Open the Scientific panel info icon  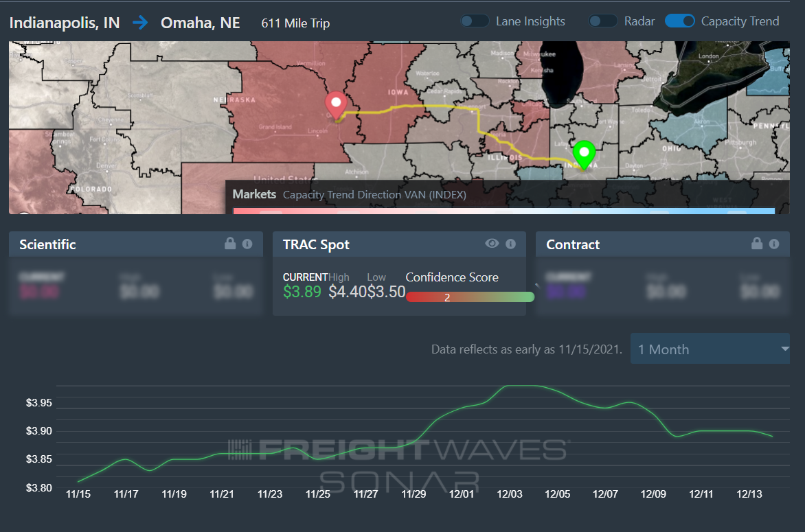pyautogui.click(x=247, y=244)
